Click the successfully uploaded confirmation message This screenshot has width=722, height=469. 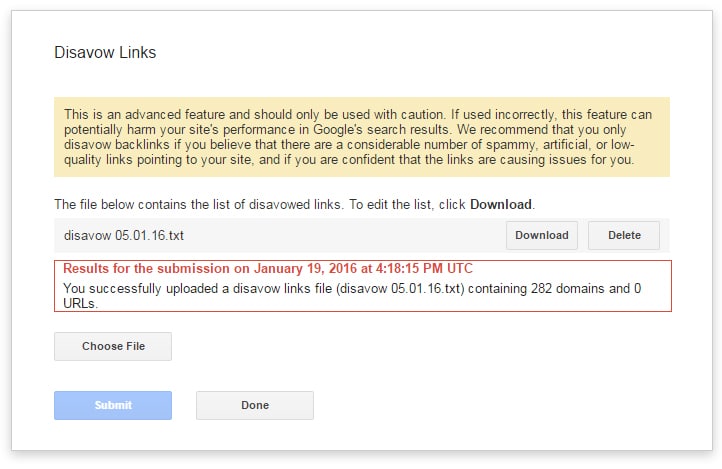[x=352, y=296]
